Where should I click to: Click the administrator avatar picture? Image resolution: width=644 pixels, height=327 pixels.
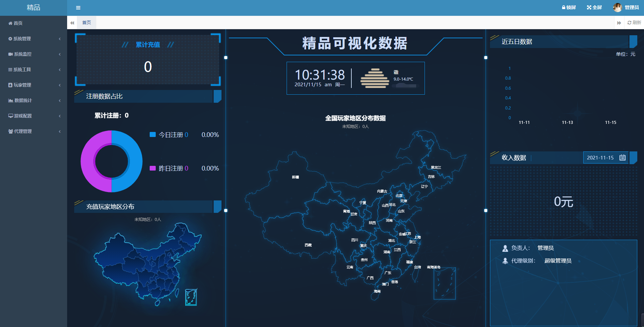coord(617,7)
